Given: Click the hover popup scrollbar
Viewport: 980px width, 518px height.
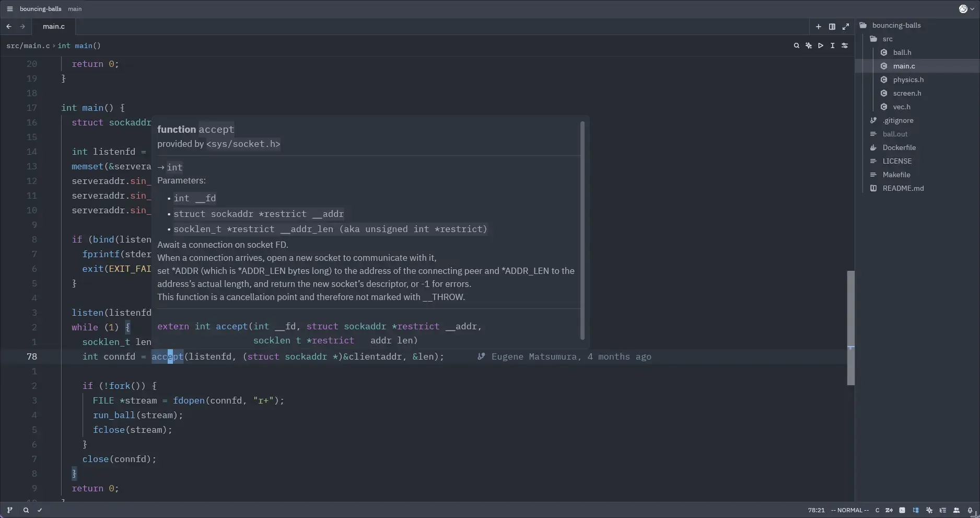Looking at the screenshot, I should (x=582, y=231).
